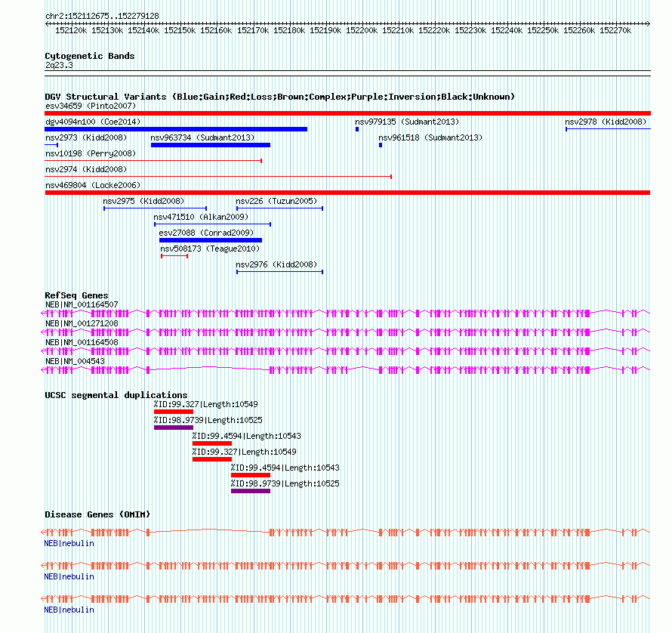Select the dgv4094n100 (Coe2014) blue gain bar
The image size is (672, 633).
(x=176, y=129)
